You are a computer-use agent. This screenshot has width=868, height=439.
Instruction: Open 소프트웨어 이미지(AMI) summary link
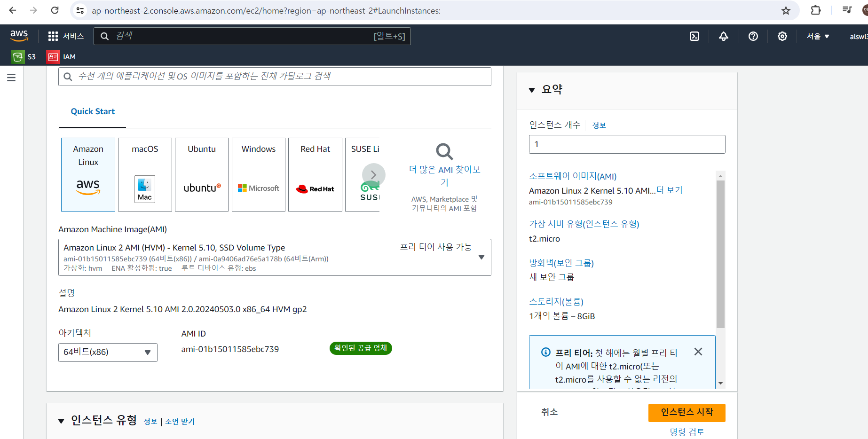click(573, 176)
